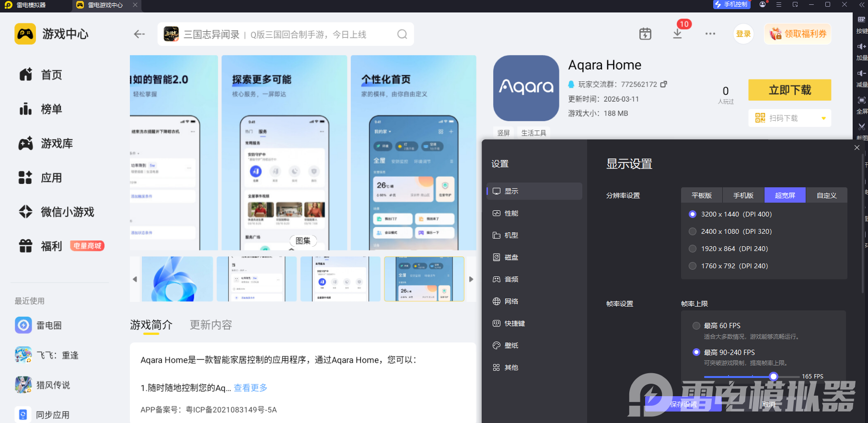Open 显示 display settings
The image size is (868, 423).
click(x=534, y=191)
